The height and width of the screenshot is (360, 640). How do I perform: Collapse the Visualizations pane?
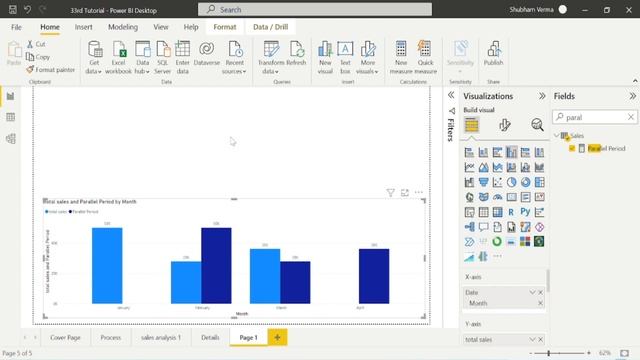pyautogui.click(x=542, y=96)
